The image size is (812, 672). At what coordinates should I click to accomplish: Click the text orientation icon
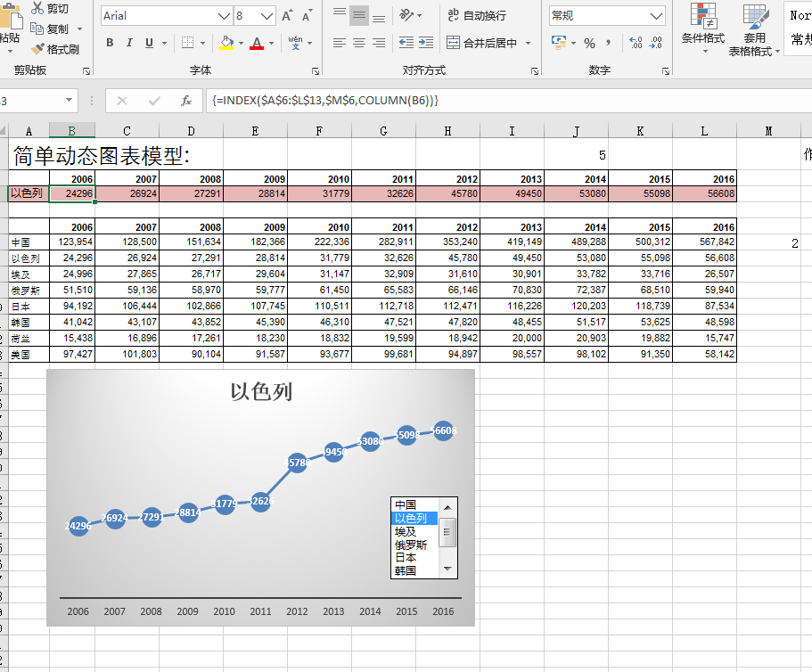tap(406, 15)
